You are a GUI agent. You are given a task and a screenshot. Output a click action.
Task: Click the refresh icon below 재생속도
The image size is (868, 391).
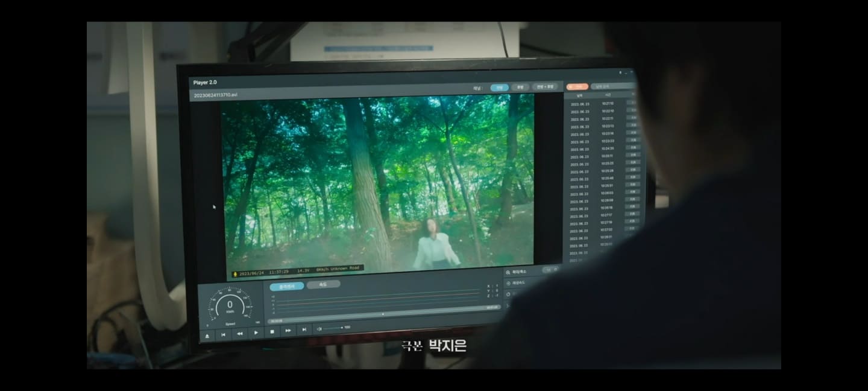coord(508,294)
